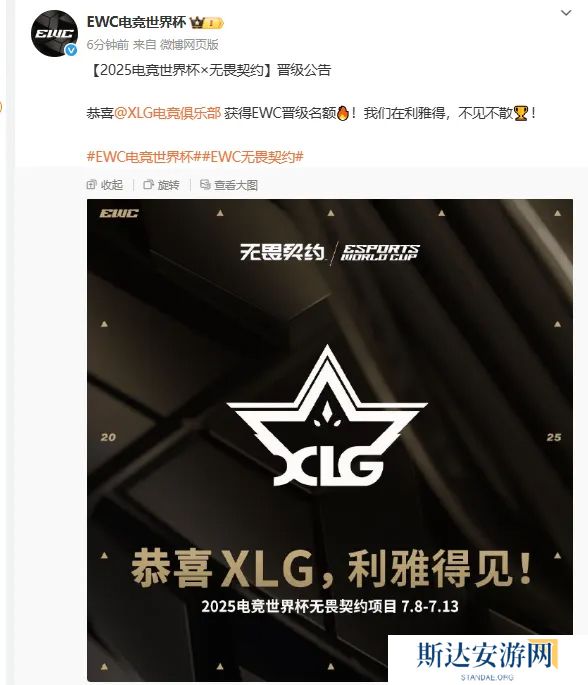Click the gold crown membership badge
This screenshot has width=588, height=685.
coord(207,23)
